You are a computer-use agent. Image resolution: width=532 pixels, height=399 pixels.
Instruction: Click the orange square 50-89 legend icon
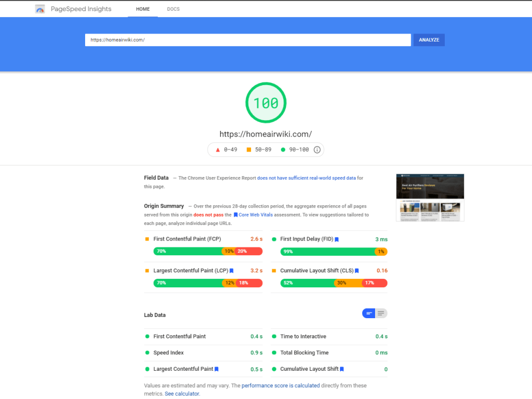click(248, 149)
